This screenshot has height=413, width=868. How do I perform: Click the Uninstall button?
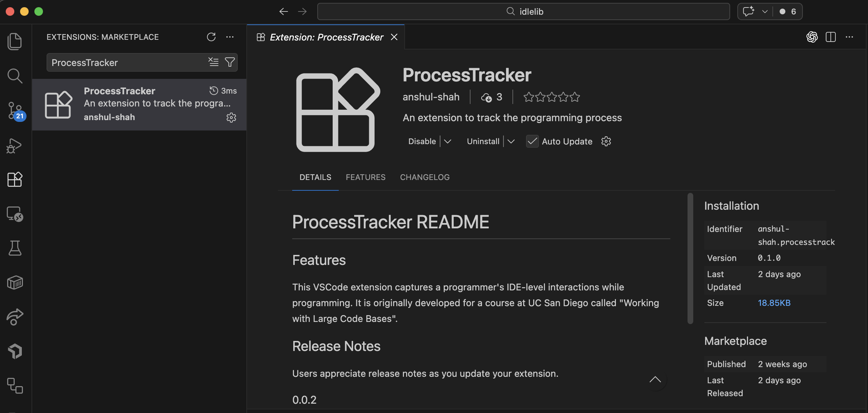[x=483, y=141]
